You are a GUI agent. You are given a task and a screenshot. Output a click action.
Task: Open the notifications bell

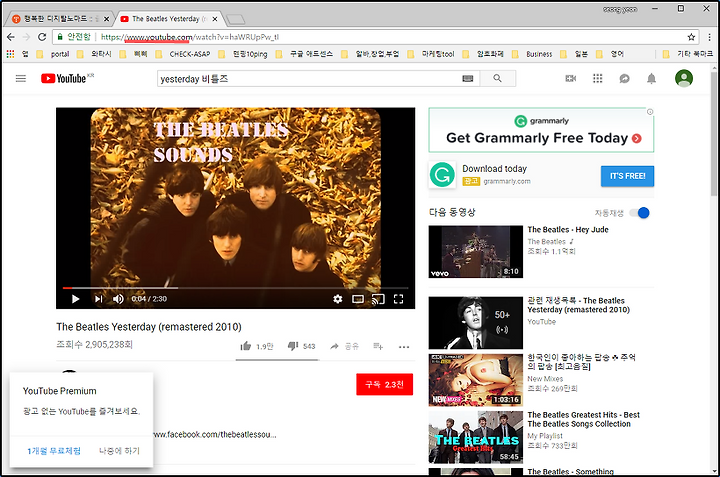click(x=651, y=79)
